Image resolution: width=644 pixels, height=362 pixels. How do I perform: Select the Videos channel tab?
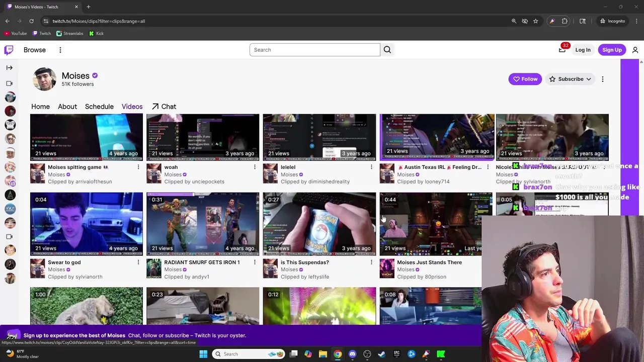tap(132, 107)
